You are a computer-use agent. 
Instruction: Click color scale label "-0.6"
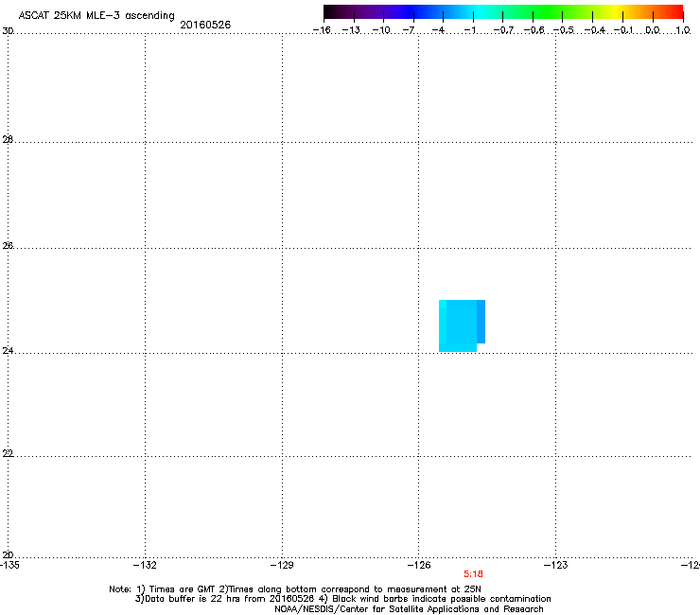click(x=534, y=30)
